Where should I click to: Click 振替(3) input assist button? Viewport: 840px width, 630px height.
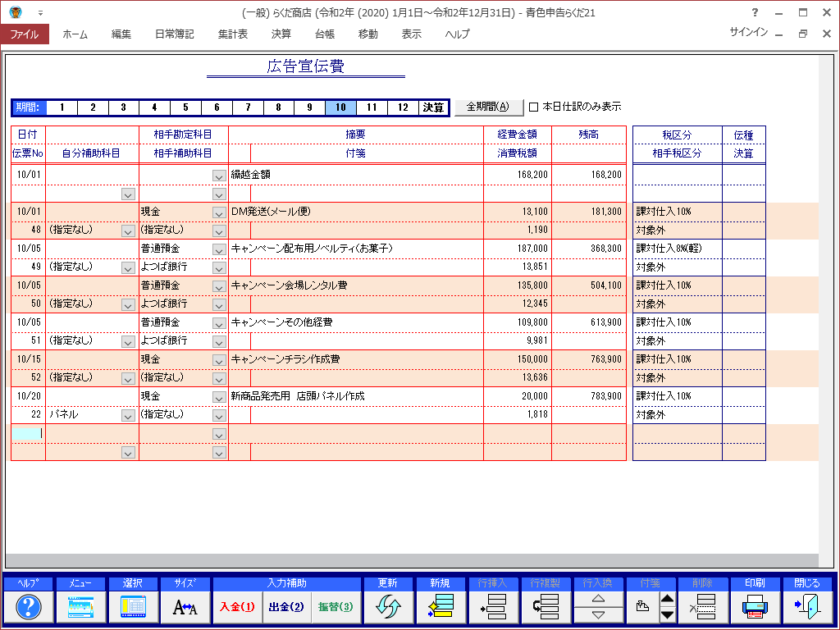coord(336,607)
